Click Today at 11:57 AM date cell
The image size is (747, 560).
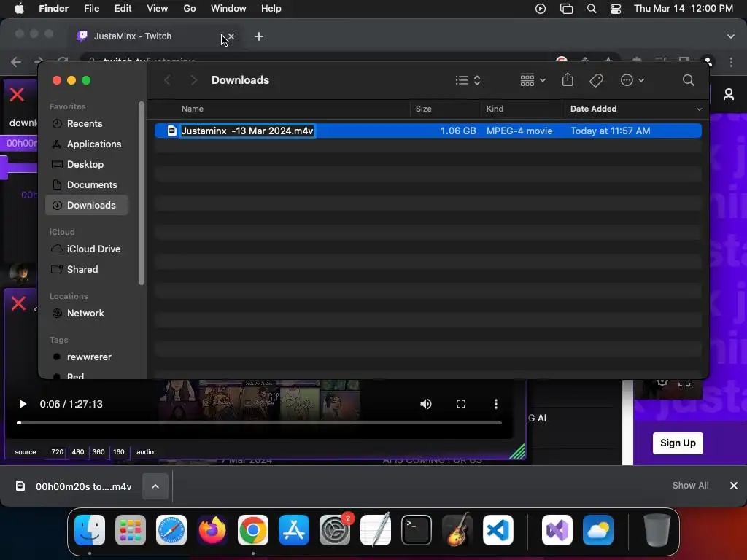click(x=611, y=131)
